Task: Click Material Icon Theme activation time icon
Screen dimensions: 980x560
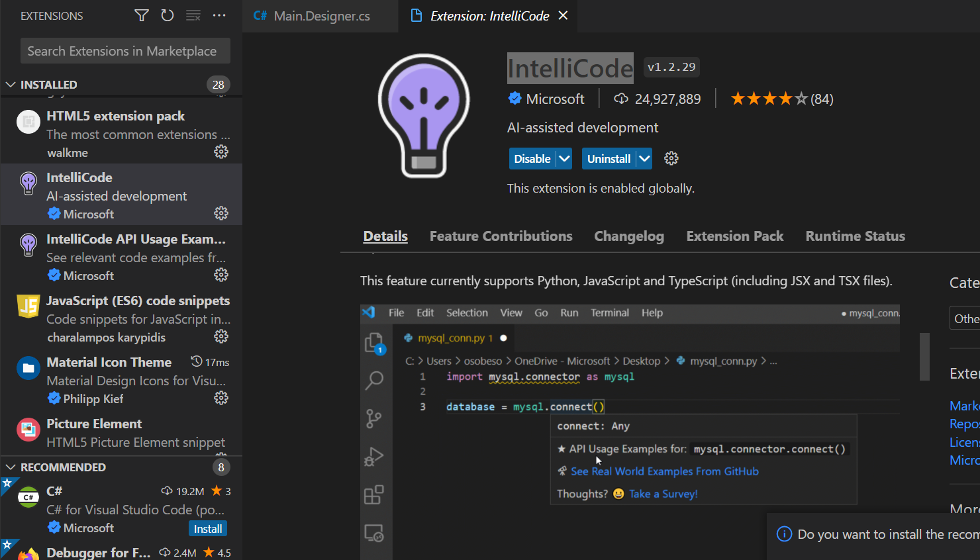Action: coord(197,361)
